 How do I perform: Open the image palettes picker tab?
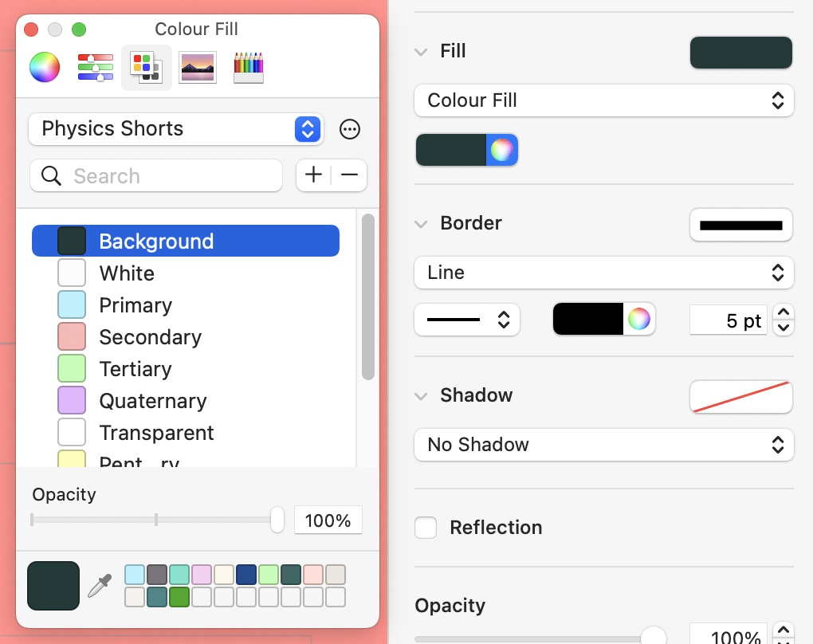tap(197, 68)
